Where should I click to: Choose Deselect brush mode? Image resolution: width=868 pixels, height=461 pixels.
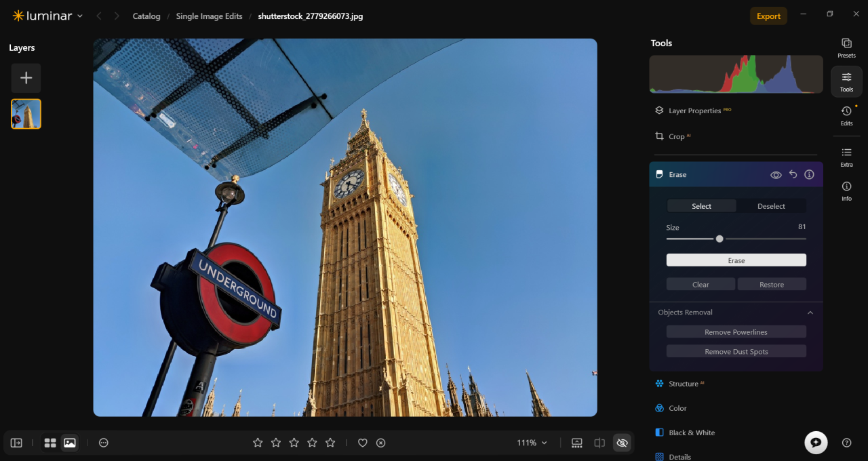click(x=771, y=206)
